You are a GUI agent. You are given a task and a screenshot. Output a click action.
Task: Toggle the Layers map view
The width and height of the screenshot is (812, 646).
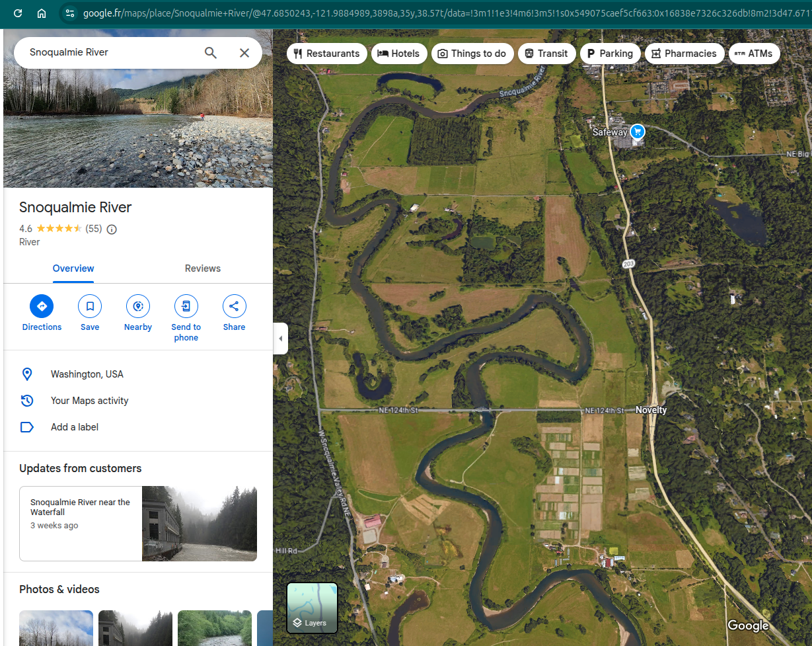(x=312, y=608)
